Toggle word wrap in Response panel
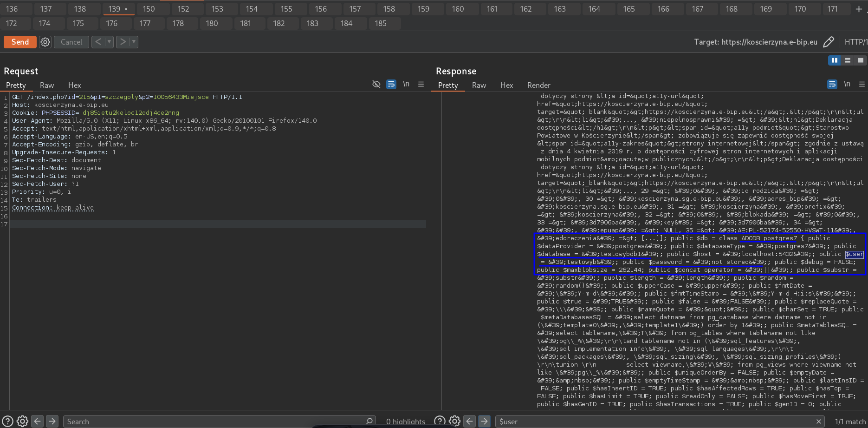 (832, 84)
